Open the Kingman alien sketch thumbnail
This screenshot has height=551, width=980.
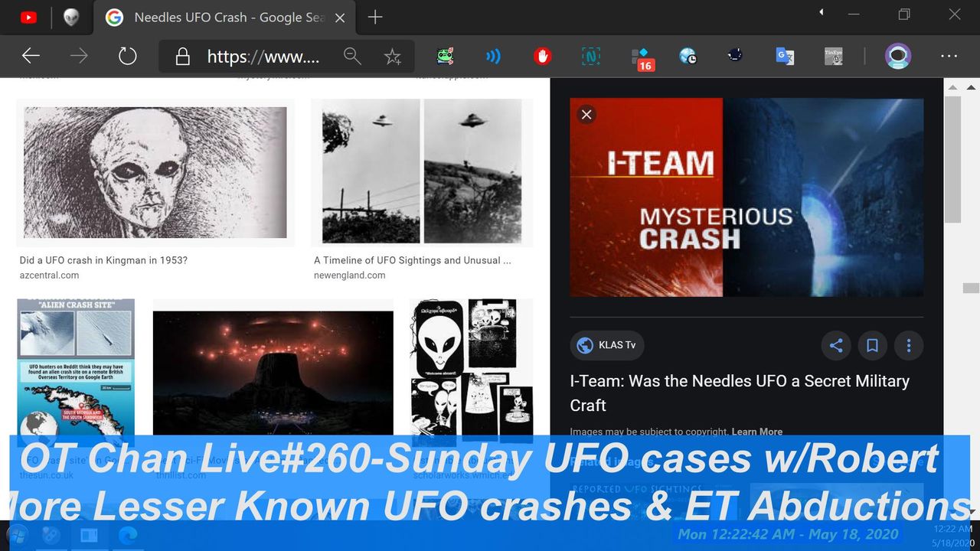(155, 172)
